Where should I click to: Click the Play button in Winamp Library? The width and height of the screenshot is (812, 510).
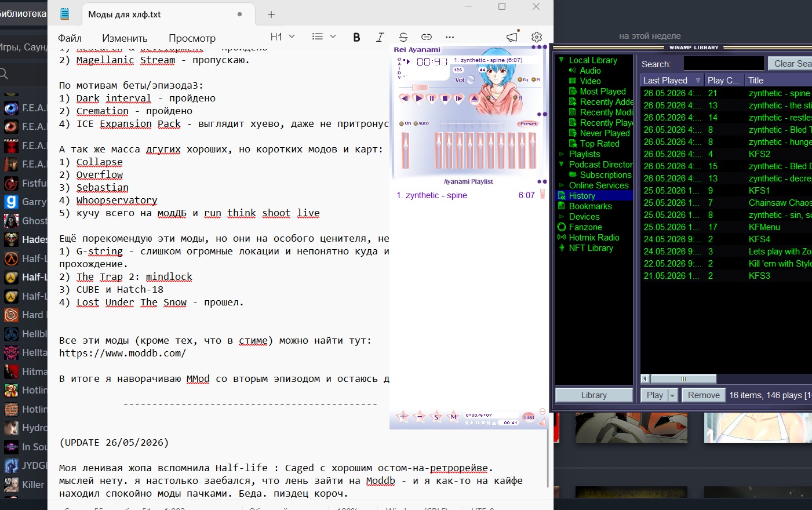click(x=655, y=395)
